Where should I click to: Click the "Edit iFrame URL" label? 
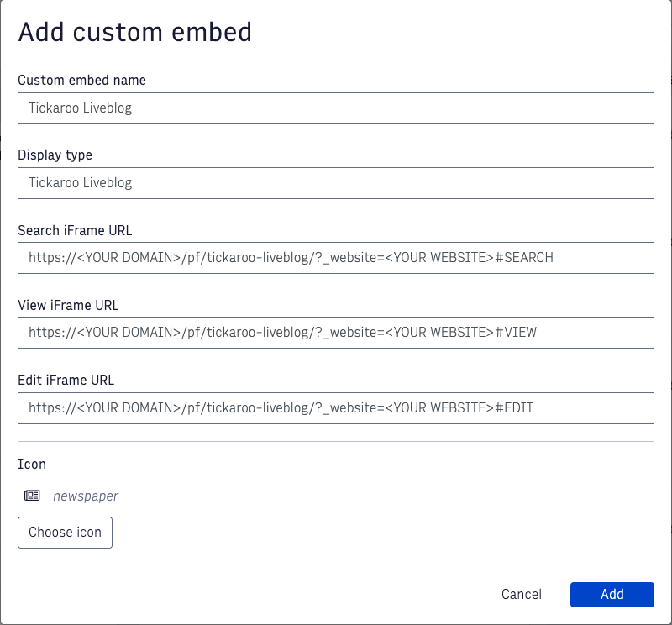[66, 380]
